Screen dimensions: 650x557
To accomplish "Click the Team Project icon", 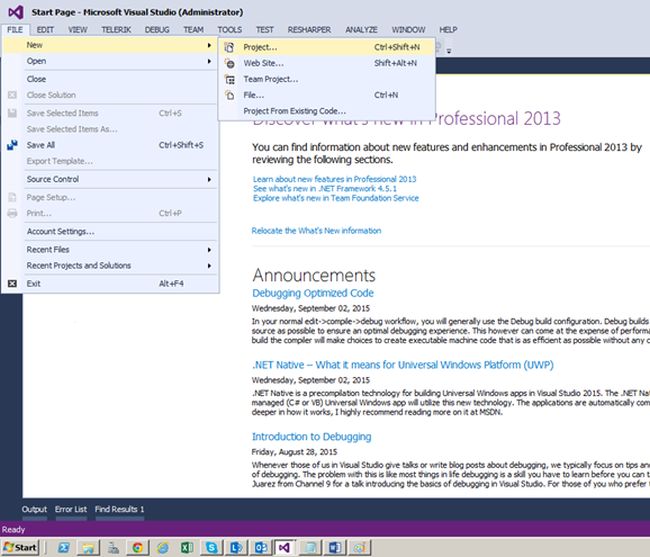I will pos(230,79).
